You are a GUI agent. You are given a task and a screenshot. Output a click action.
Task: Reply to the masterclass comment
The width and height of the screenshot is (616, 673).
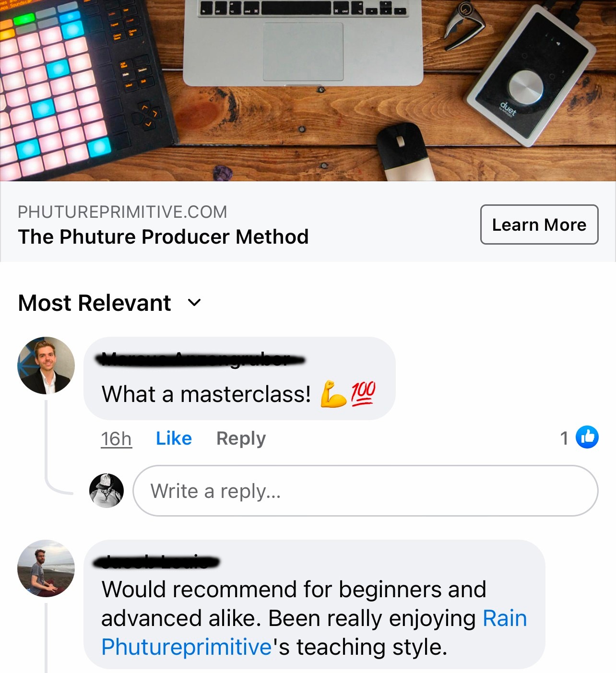pos(241,438)
